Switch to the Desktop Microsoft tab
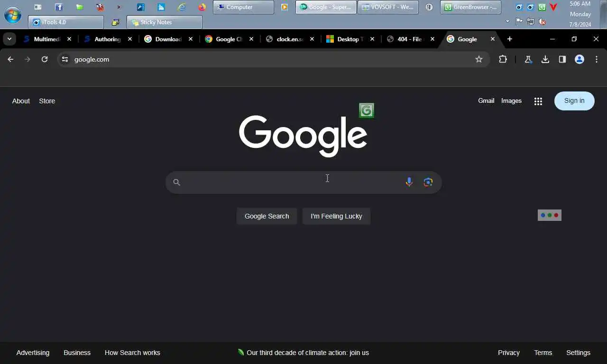This screenshot has height=364, width=607. (x=350, y=39)
